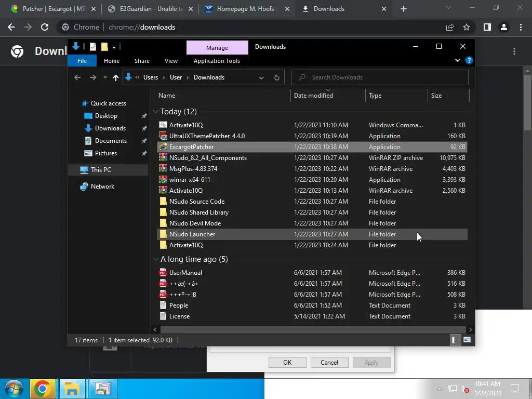
Task: Go forward in File Explorer
Action: (92, 77)
